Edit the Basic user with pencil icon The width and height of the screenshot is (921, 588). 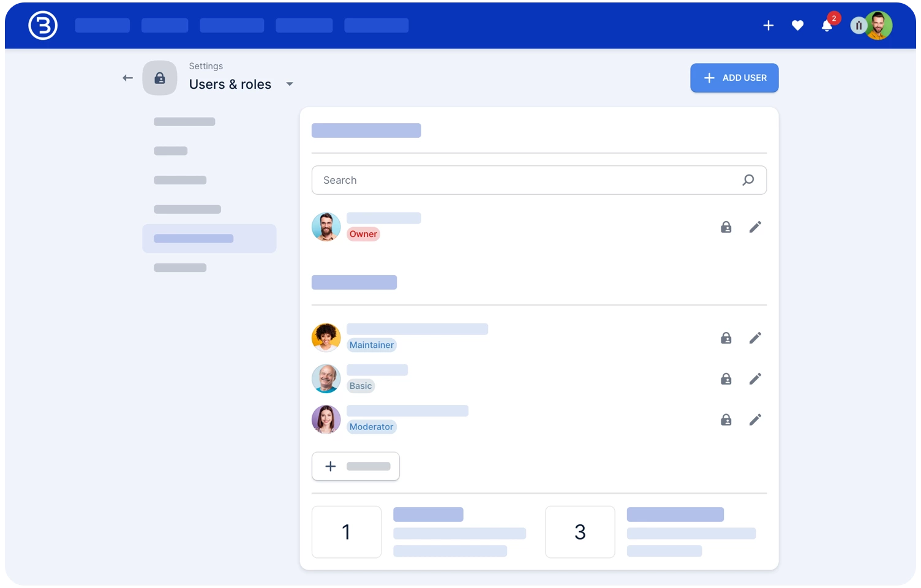tap(755, 379)
